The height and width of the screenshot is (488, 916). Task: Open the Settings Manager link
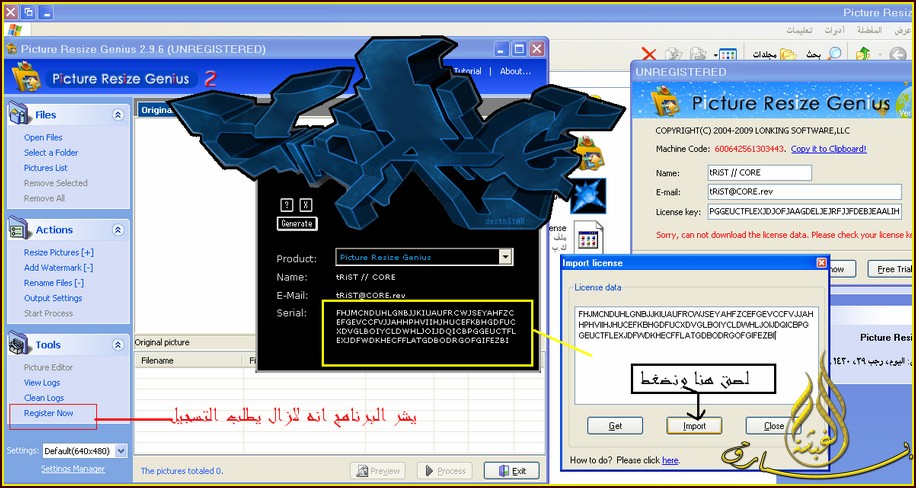click(x=73, y=469)
